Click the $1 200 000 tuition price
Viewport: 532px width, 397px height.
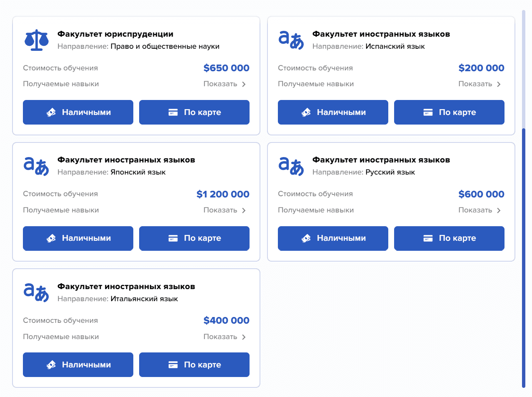pos(223,194)
